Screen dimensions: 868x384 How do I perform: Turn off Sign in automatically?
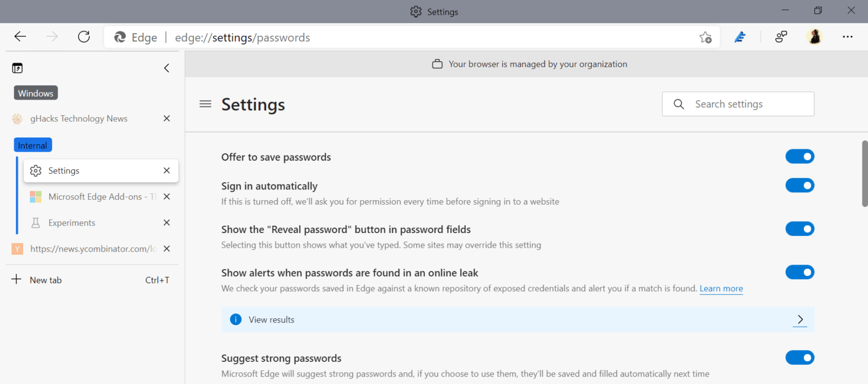click(x=800, y=185)
